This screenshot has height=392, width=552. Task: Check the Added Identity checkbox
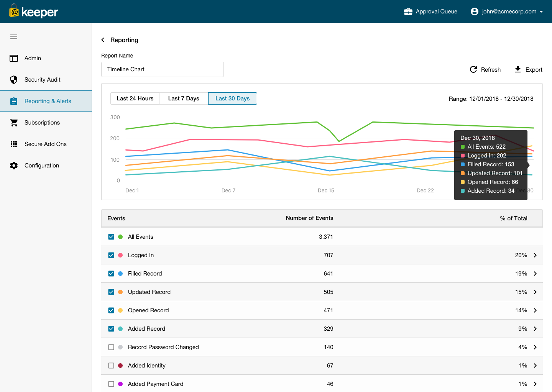(x=111, y=365)
